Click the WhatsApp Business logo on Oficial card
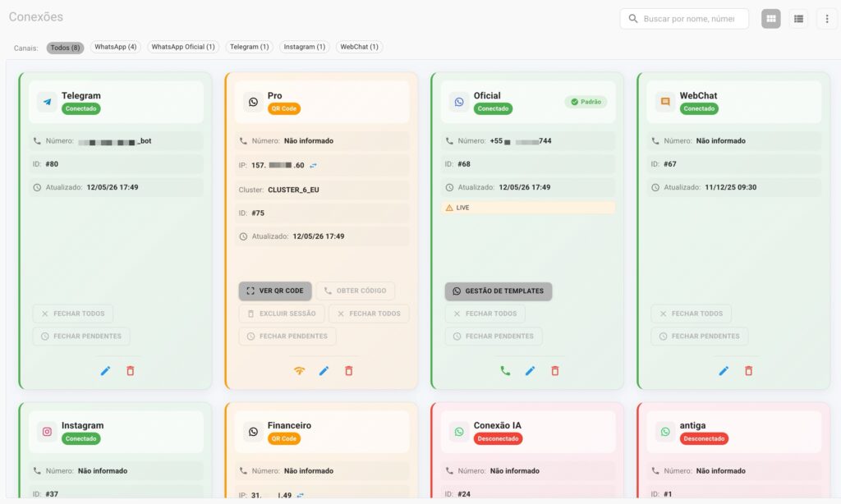Viewport: 841px width, 504px height. point(459,102)
